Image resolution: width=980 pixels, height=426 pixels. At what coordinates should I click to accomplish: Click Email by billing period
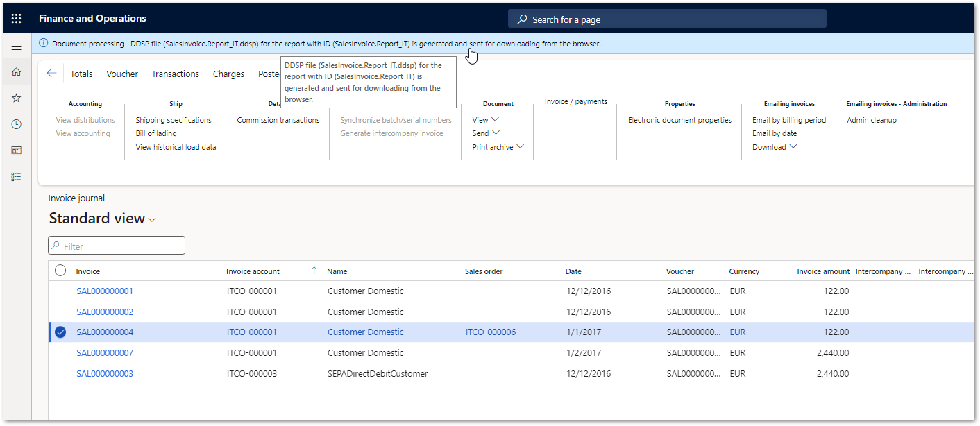click(x=789, y=120)
